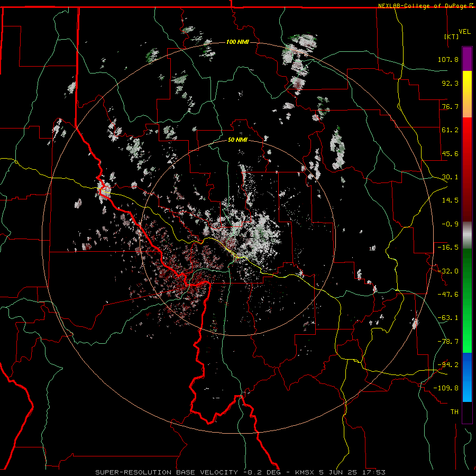Click the purple segment of velocity color bar
476x476 pixels.
467,59
